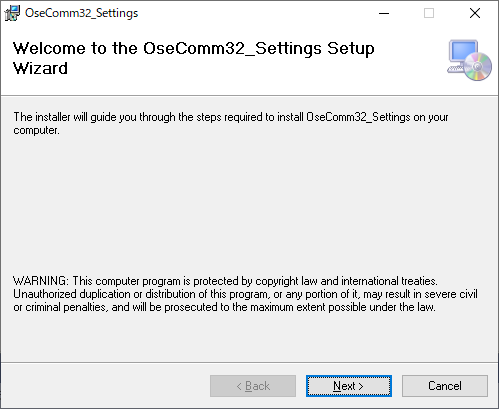The width and height of the screenshot is (499, 409).
Task: Click the word Wizard in the heading
Action: (x=40, y=68)
